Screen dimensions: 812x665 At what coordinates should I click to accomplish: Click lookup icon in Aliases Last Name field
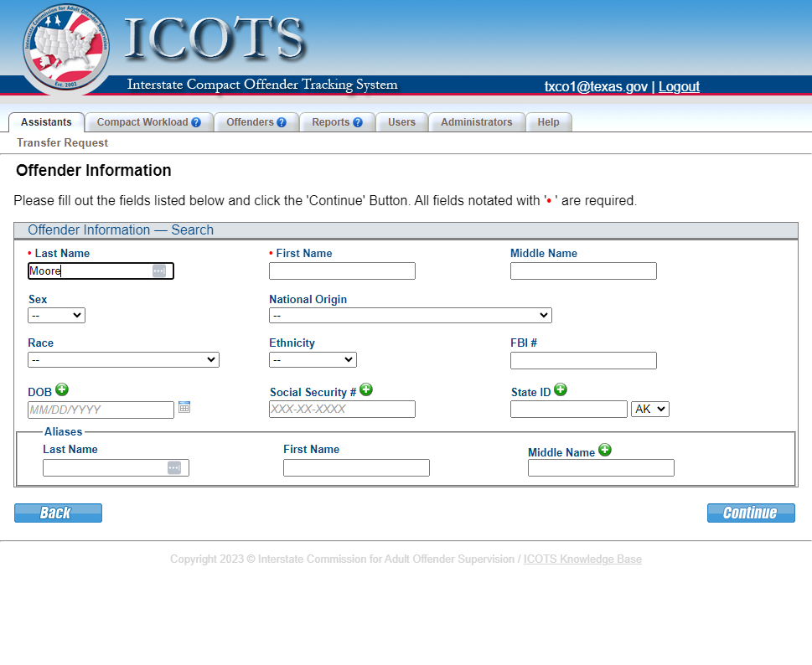(174, 468)
